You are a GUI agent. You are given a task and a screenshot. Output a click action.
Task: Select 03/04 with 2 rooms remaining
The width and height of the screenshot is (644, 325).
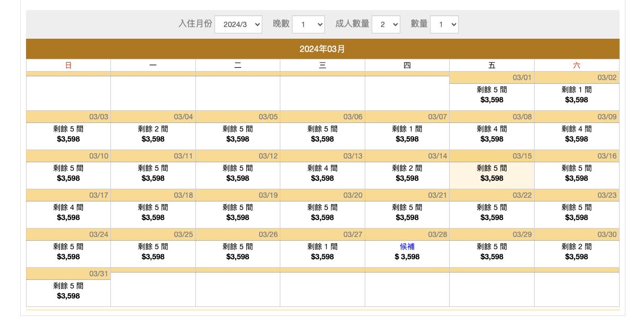point(153,134)
